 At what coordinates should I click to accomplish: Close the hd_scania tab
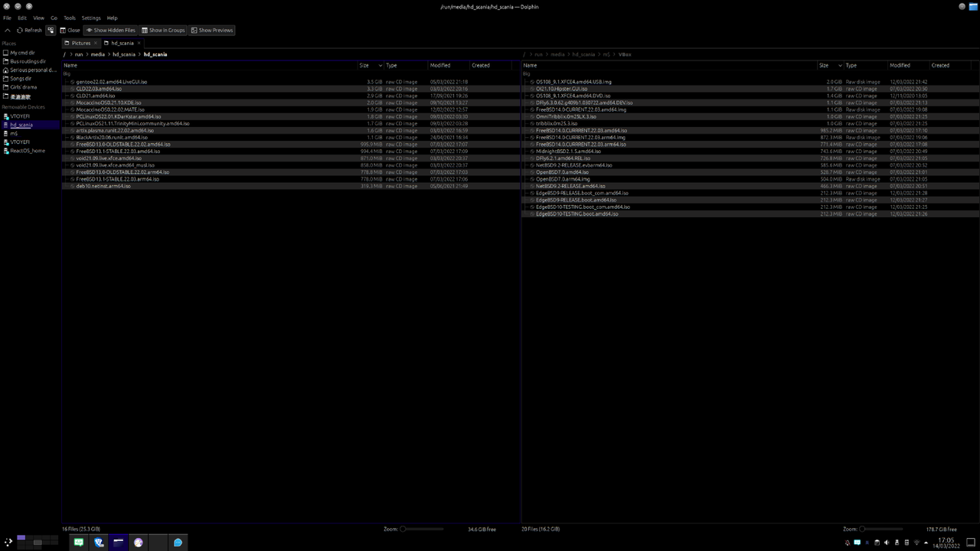point(138,43)
